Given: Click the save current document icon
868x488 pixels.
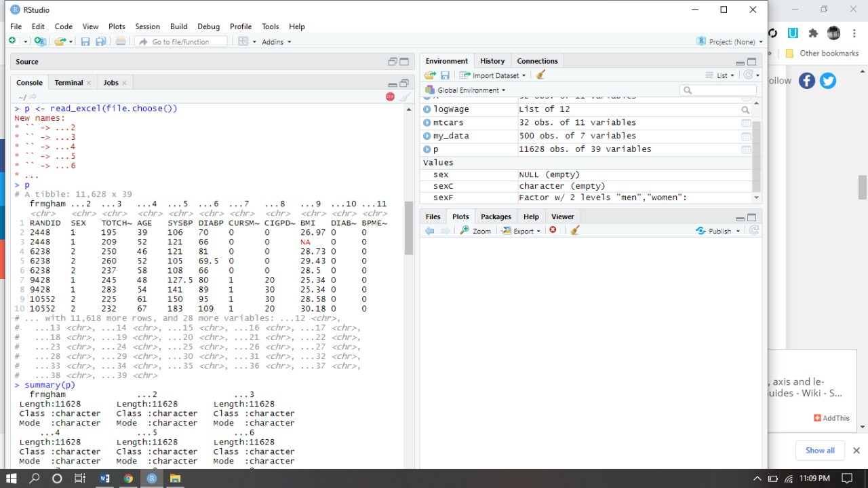Looking at the screenshot, I should (x=85, y=41).
